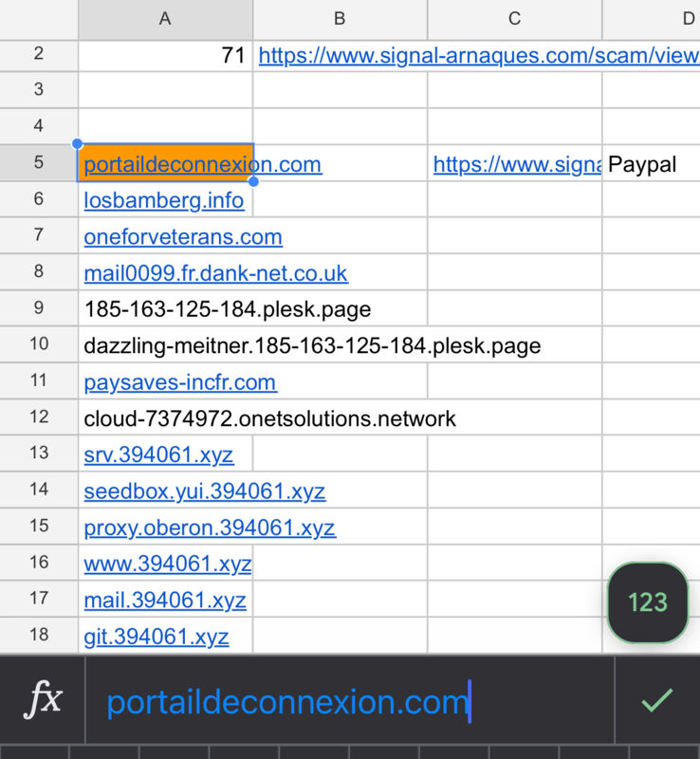Confirm the entry with the green checkmark
Viewport: 700px width, 759px height.
[656, 700]
